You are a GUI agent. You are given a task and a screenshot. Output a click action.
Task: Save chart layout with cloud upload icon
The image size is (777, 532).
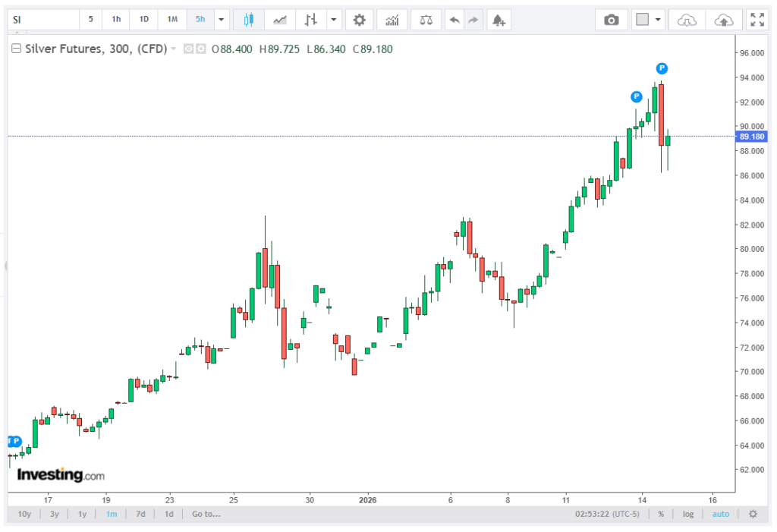click(724, 20)
